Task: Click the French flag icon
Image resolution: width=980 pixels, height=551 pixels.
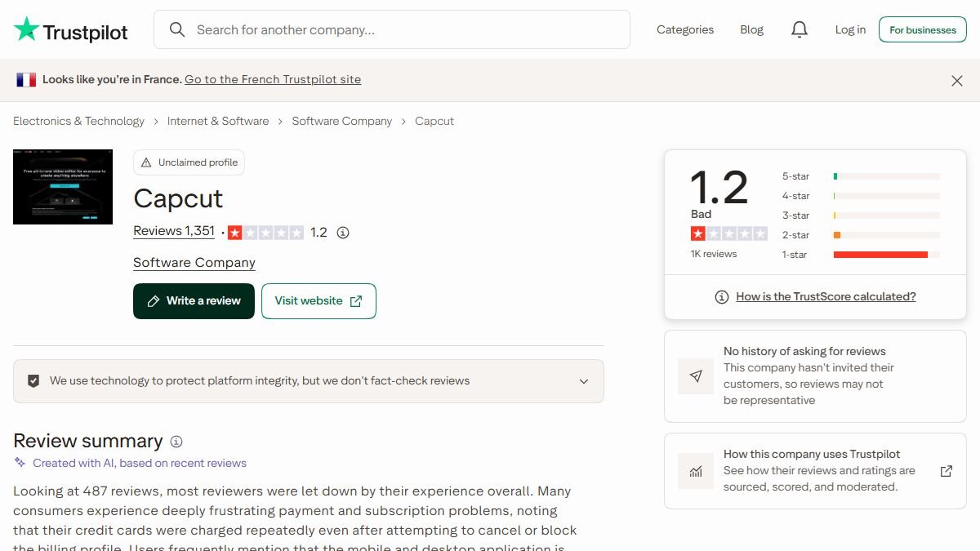Action: [26, 80]
